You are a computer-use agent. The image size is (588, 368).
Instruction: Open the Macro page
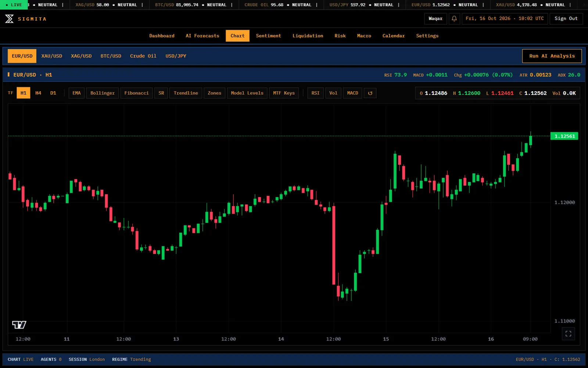[364, 36]
